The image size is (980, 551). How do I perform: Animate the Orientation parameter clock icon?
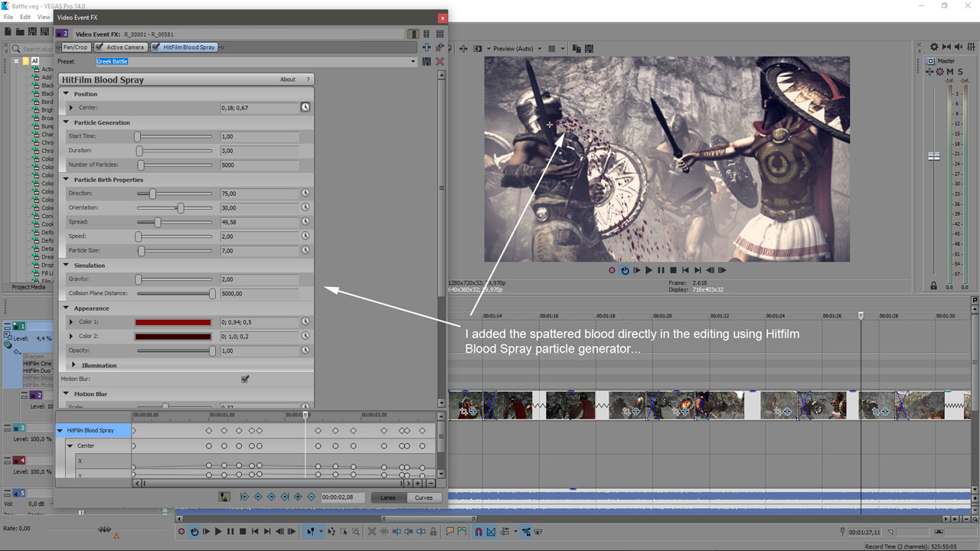[x=305, y=207]
